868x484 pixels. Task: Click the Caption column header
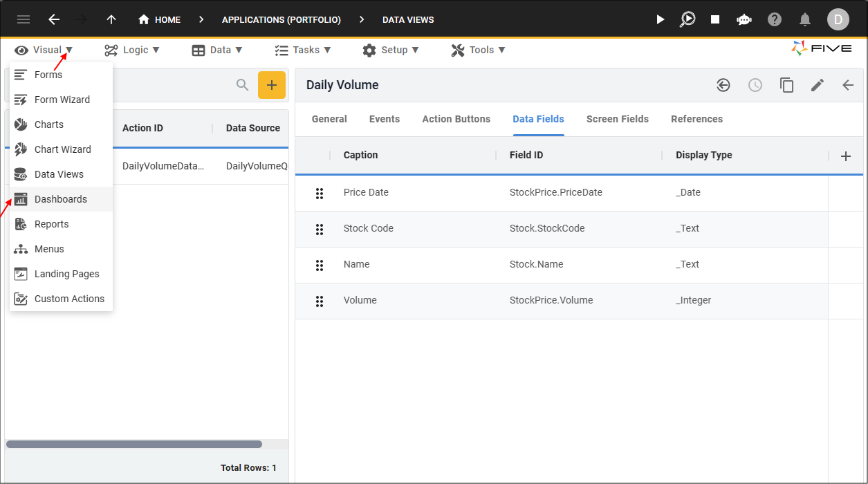[361, 155]
